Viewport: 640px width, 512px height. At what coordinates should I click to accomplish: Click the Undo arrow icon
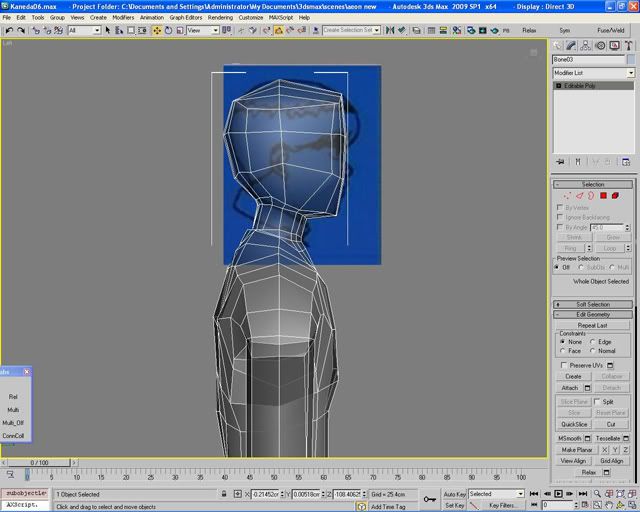click(x=7, y=31)
